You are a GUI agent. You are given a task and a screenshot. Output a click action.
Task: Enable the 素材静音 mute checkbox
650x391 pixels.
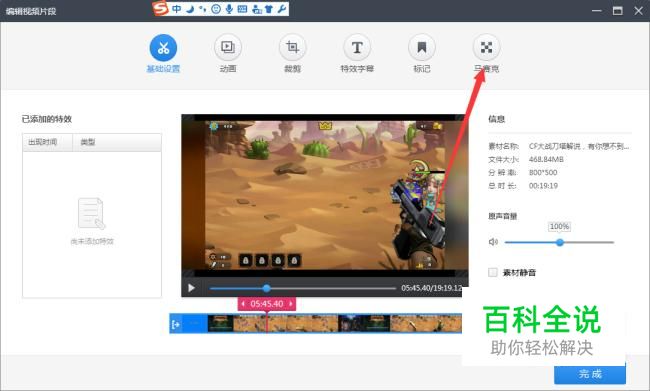tap(493, 272)
